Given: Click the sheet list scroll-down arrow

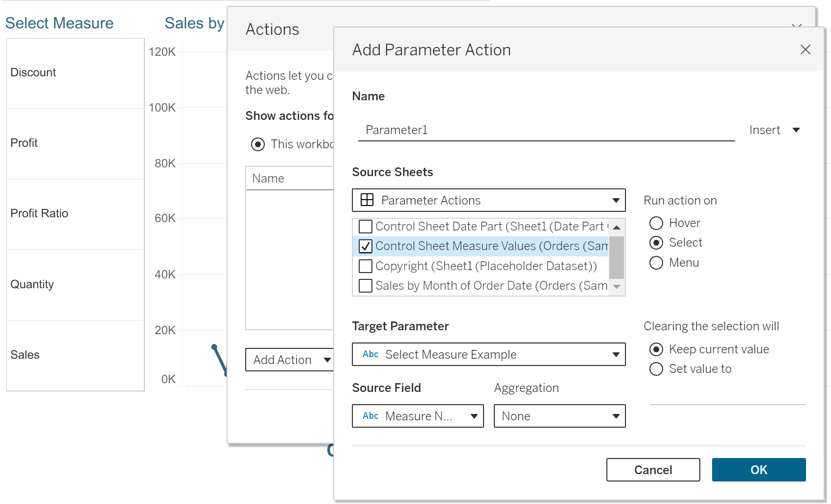Looking at the screenshot, I should tap(617, 287).
